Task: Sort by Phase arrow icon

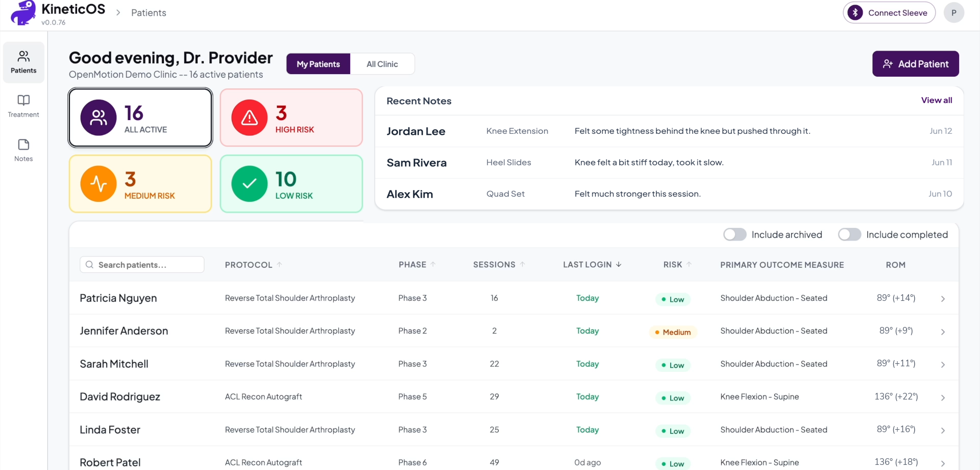Action: point(433,265)
